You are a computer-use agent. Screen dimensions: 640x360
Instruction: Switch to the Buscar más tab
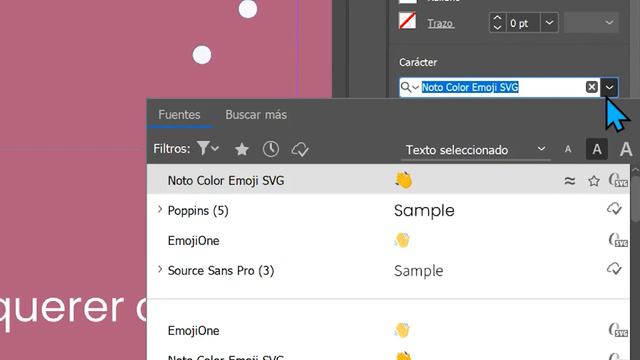[256, 115]
